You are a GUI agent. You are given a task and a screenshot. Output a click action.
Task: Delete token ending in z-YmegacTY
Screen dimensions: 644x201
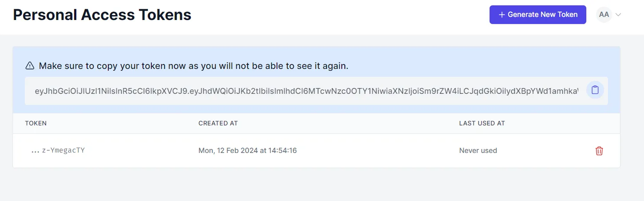tap(599, 151)
